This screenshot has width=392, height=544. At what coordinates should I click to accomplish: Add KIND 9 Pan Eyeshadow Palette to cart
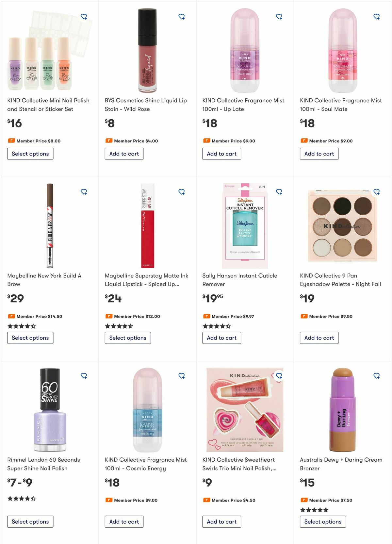point(319,338)
